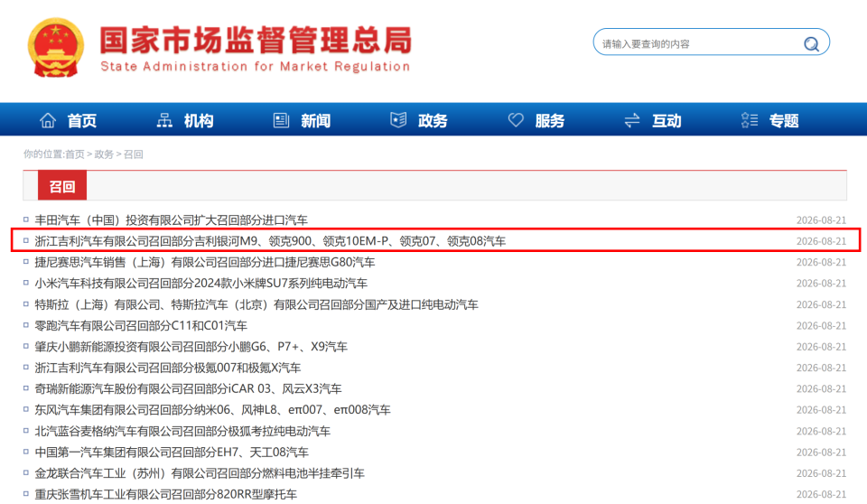Click the date beside the 小米汽车 notice
Screen dimensions: 867x504
pyautogui.click(x=821, y=284)
